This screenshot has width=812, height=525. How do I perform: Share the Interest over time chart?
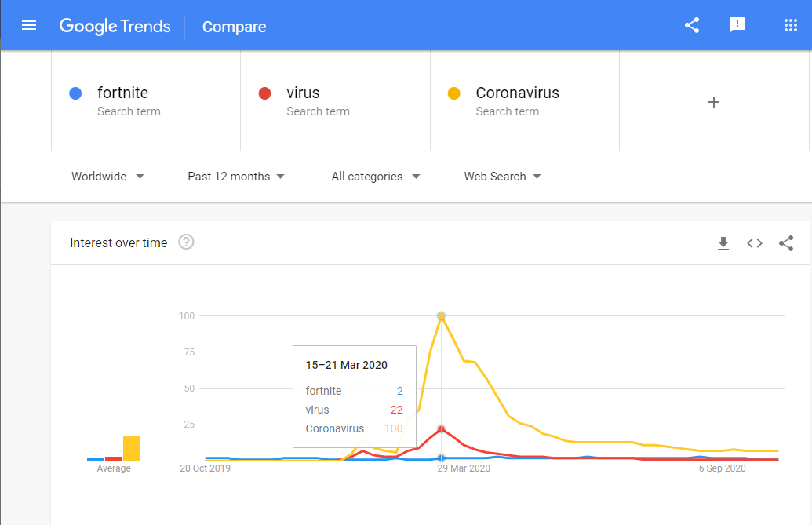click(786, 243)
